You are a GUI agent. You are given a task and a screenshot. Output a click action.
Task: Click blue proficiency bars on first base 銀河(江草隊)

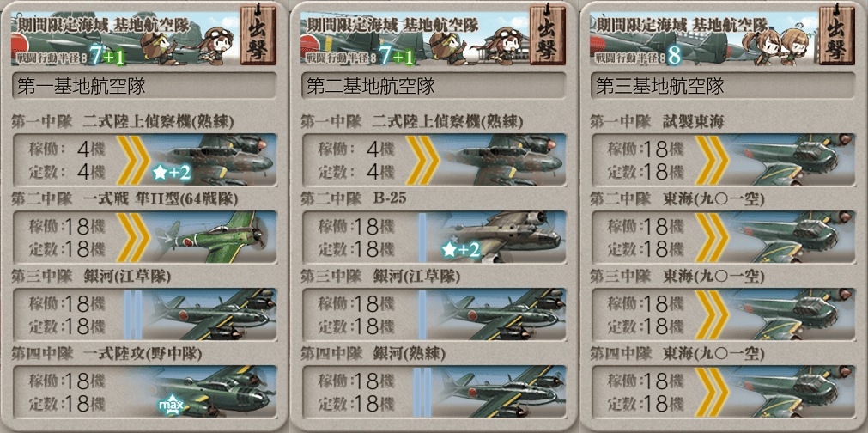coord(133,314)
